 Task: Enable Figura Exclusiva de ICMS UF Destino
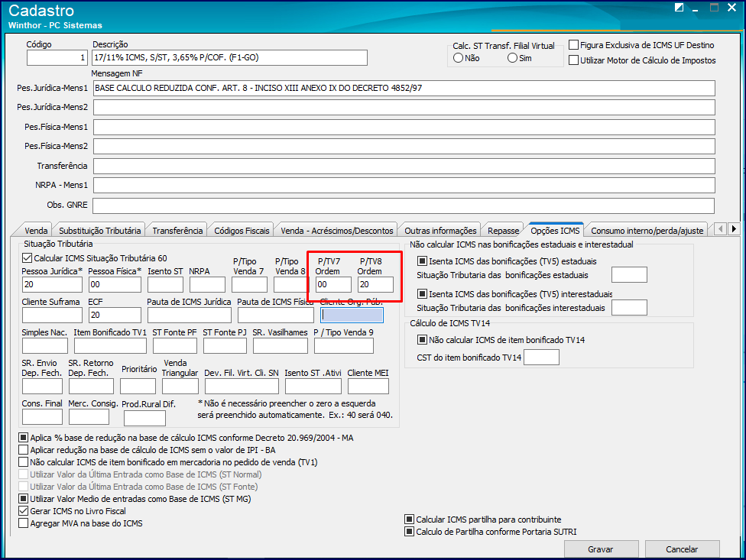point(573,46)
